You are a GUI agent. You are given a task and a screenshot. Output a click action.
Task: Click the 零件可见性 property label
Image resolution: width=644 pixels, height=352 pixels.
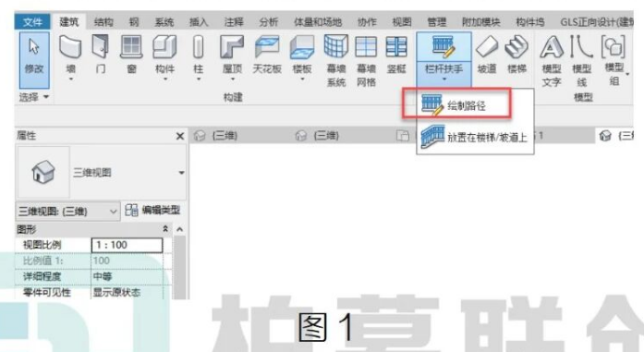pos(47,292)
